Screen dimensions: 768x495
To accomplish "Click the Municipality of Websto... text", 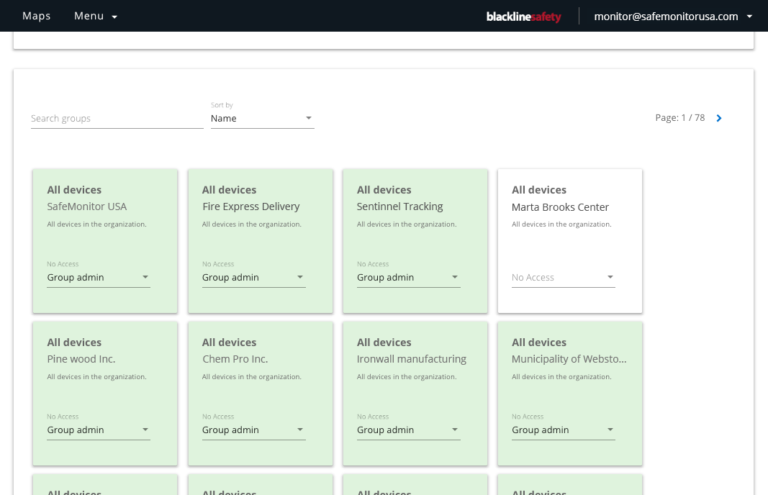I will click(x=569, y=359).
